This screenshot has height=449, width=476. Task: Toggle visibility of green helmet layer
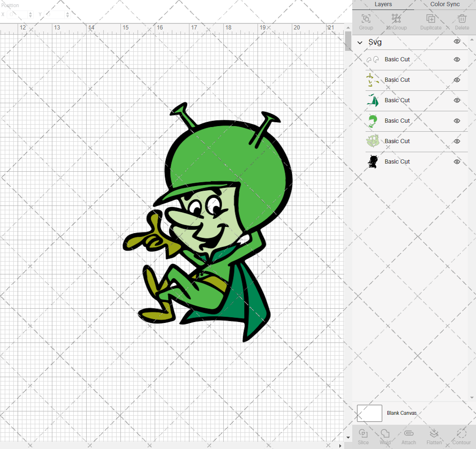pos(457,121)
